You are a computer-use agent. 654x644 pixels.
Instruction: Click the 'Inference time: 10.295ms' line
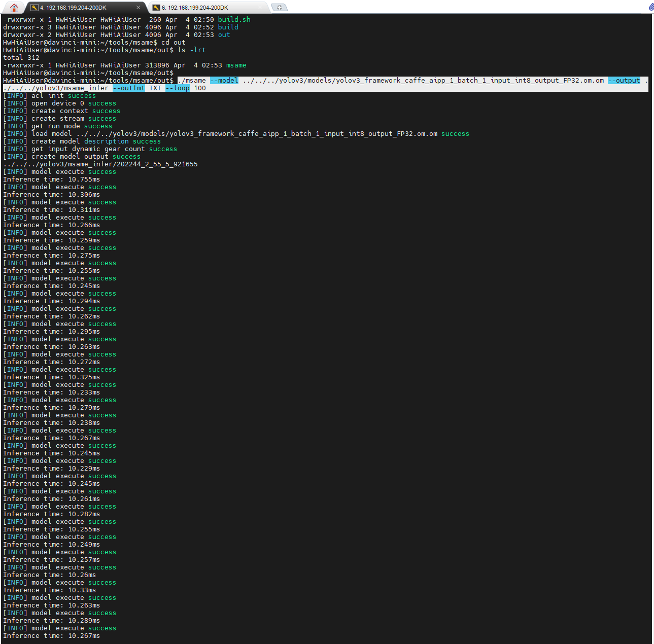click(52, 332)
